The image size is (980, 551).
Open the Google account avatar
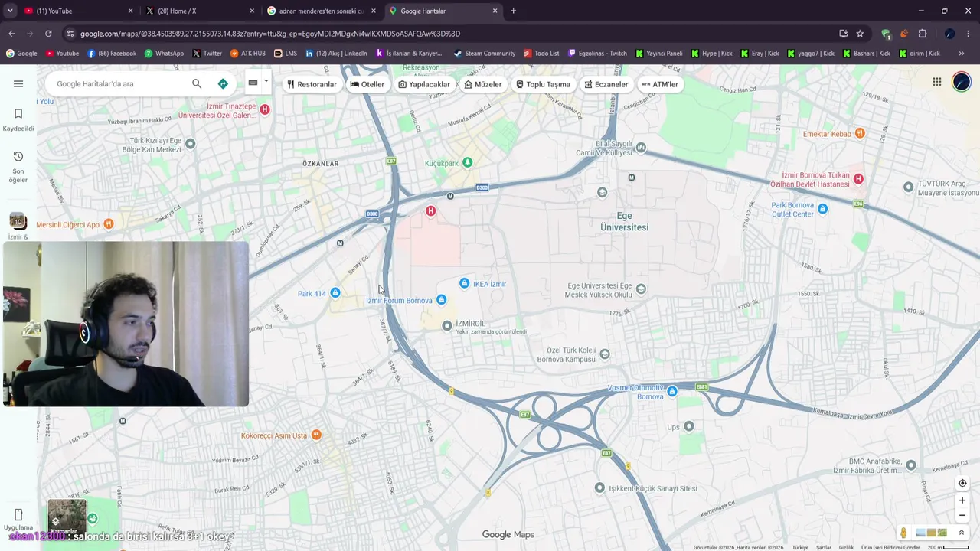pos(962,82)
